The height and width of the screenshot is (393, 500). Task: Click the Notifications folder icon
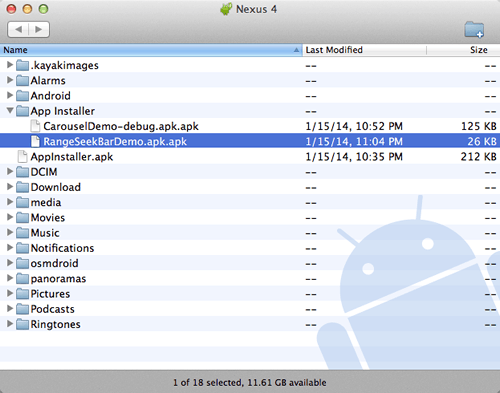tap(22, 248)
